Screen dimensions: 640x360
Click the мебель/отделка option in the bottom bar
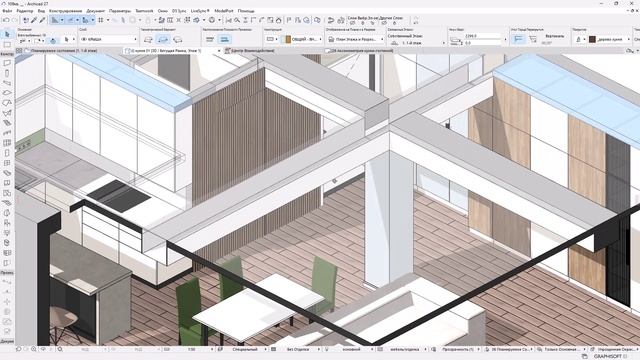pyautogui.click(x=404, y=349)
